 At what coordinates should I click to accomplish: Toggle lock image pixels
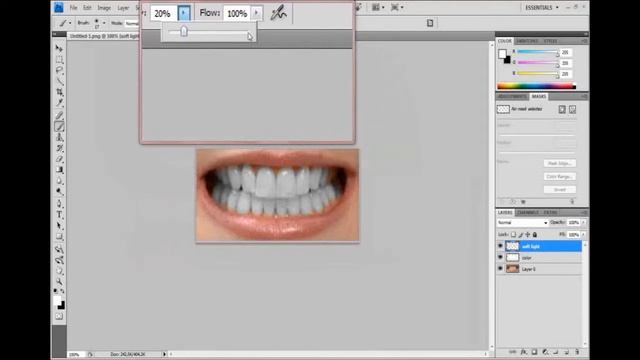coord(521,235)
